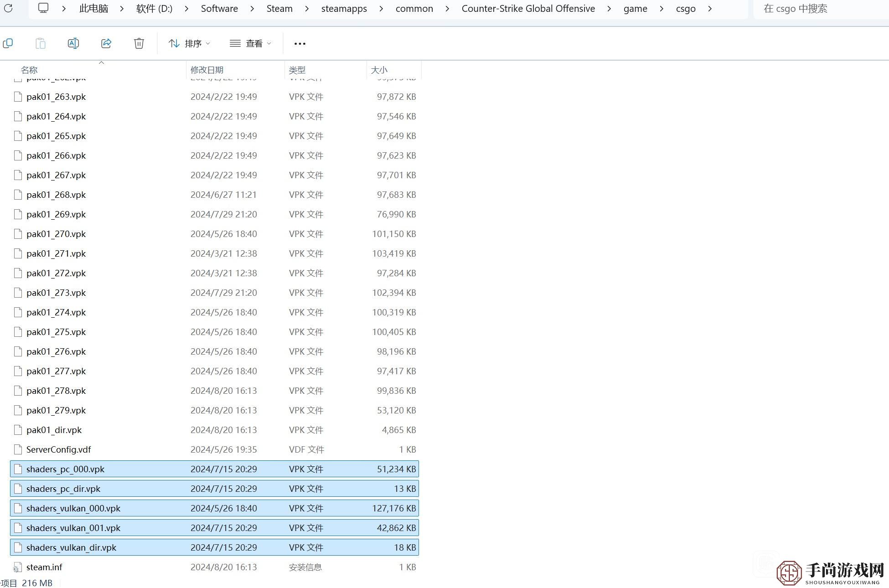
Task: Click the Delete trash can icon
Action: tap(139, 43)
